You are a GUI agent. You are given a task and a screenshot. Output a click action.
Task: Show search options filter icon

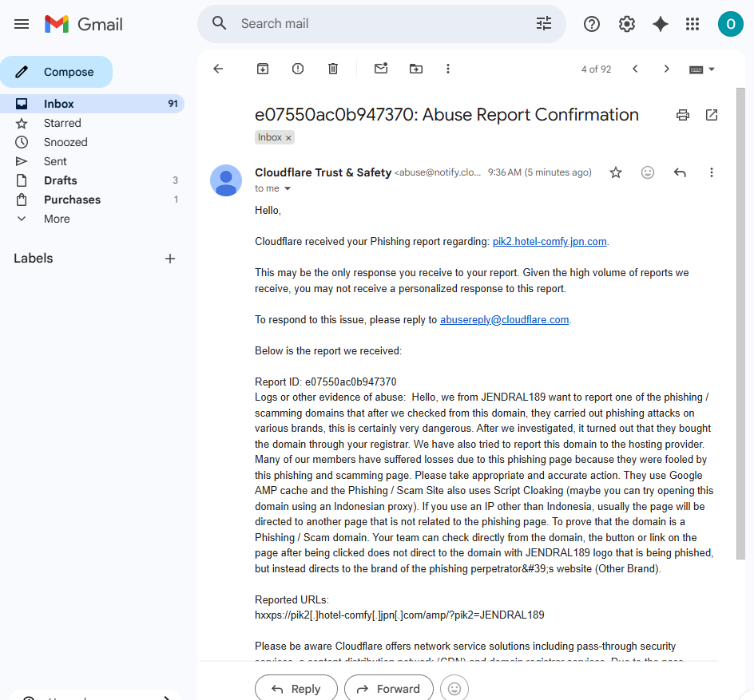(544, 23)
